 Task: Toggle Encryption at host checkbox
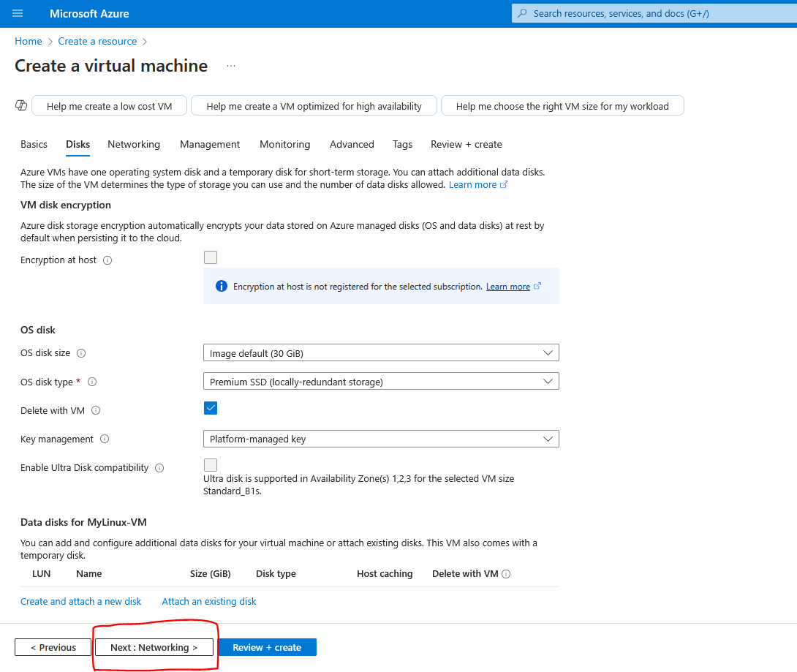tap(211, 257)
